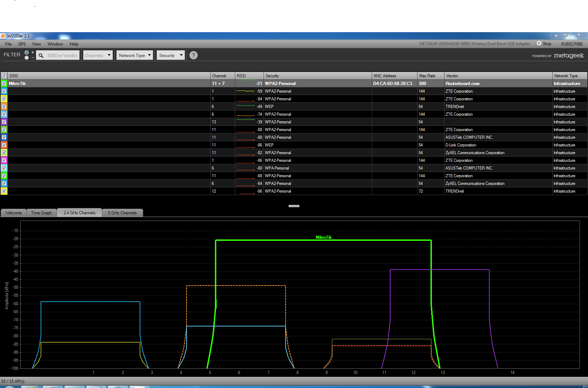Screen dimensions: 588x388
Task: Click the SUBSCRIBE button
Action: (572, 44)
